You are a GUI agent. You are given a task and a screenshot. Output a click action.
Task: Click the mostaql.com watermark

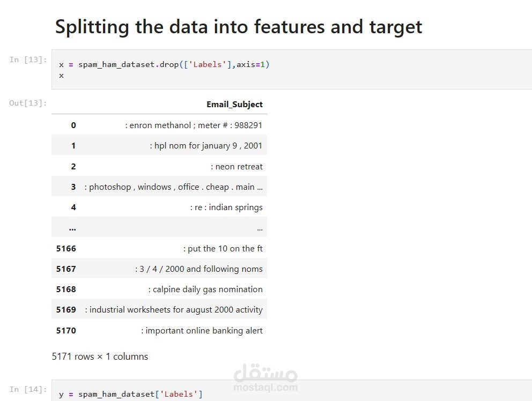(x=265, y=378)
